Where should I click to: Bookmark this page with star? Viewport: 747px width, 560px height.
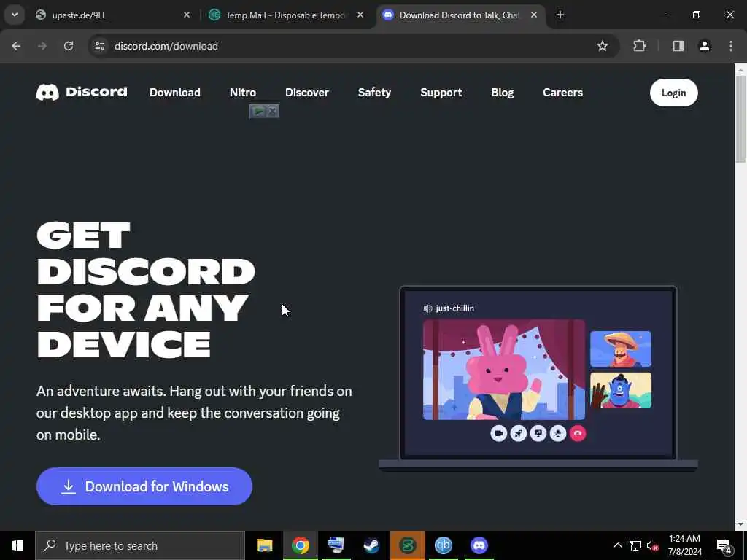click(602, 46)
